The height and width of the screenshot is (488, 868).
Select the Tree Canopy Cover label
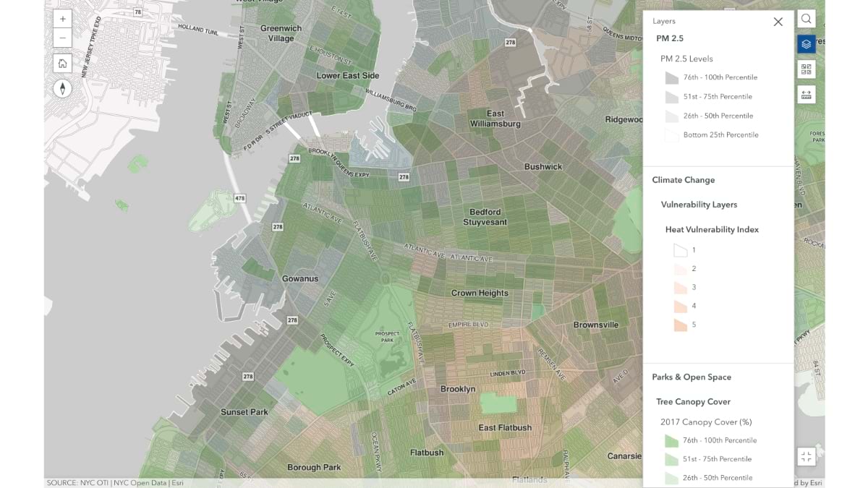(x=694, y=401)
